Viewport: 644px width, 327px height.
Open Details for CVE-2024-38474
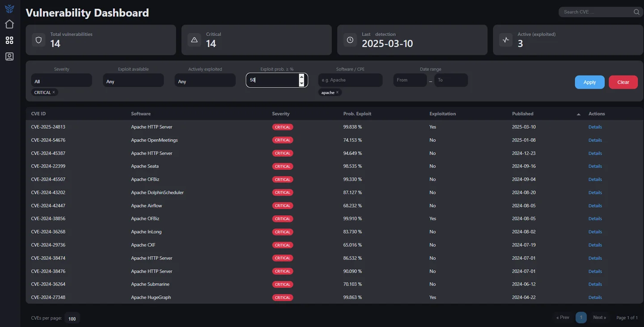[x=595, y=258]
